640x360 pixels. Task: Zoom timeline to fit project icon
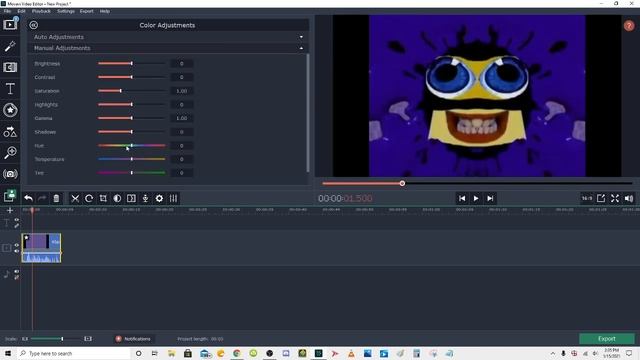[x=88, y=339]
